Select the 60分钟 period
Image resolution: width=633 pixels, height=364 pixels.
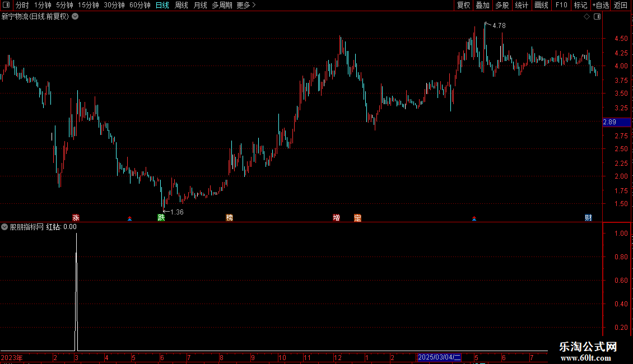tap(139, 5)
